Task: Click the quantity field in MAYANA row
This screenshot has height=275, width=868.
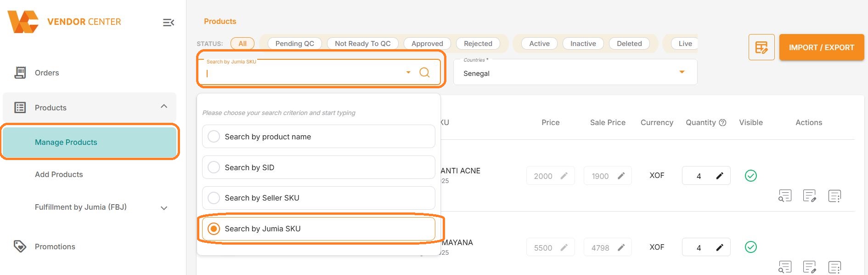Action: pos(706,247)
